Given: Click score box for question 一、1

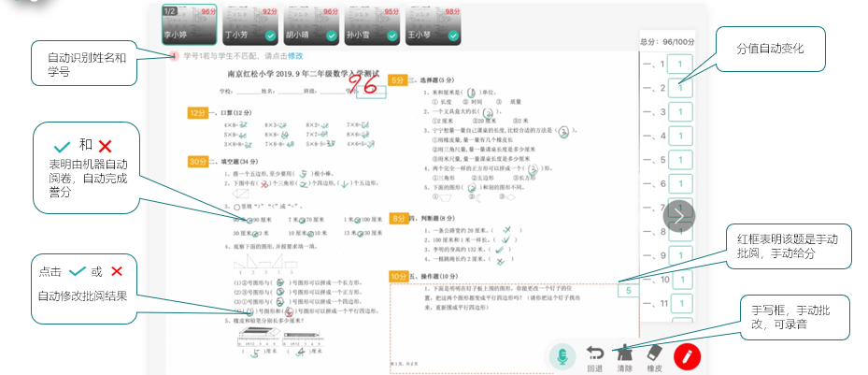Looking at the screenshot, I should pyautogui.click(x=680, y=65).
